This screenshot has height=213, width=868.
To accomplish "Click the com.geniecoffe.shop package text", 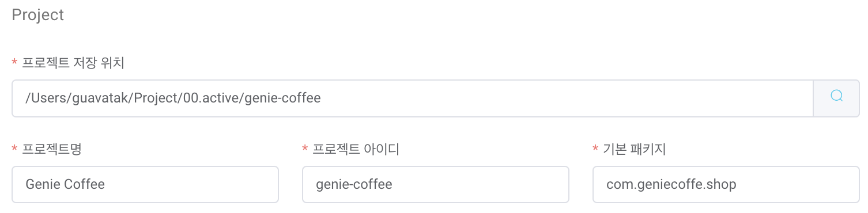I will tap(671, 185).
